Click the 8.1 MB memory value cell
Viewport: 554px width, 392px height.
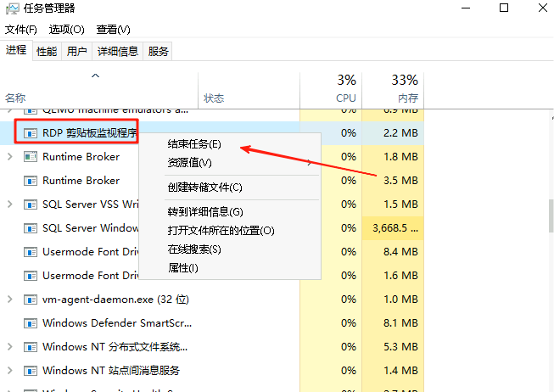coord(393,323)
